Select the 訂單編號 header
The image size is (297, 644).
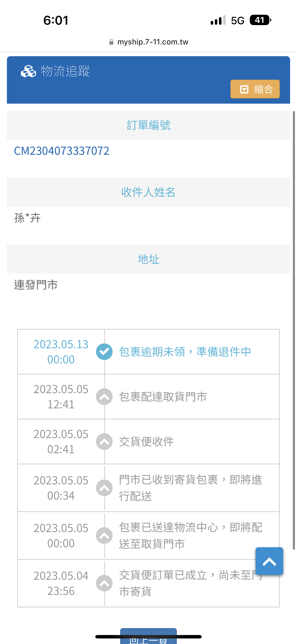148,125
